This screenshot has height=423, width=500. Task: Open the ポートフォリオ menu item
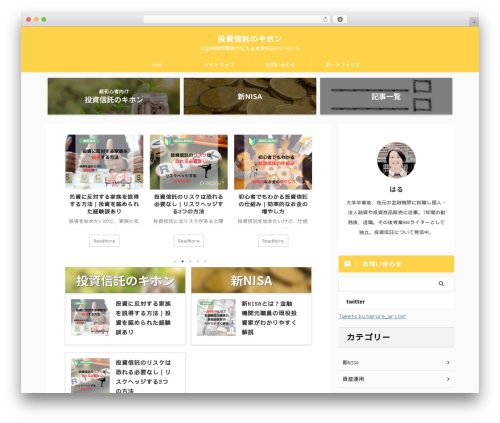(x=342, y=65)
